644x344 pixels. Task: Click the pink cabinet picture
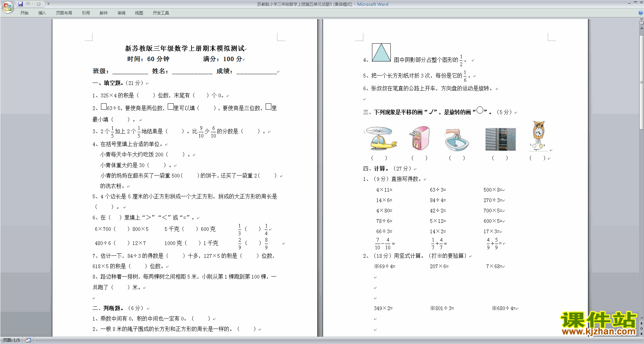pos(420,138)
